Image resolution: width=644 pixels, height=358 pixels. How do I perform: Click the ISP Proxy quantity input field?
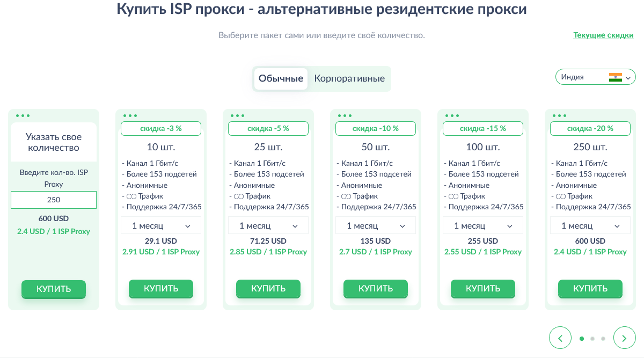pyautogui.click(x=54, y=200)
